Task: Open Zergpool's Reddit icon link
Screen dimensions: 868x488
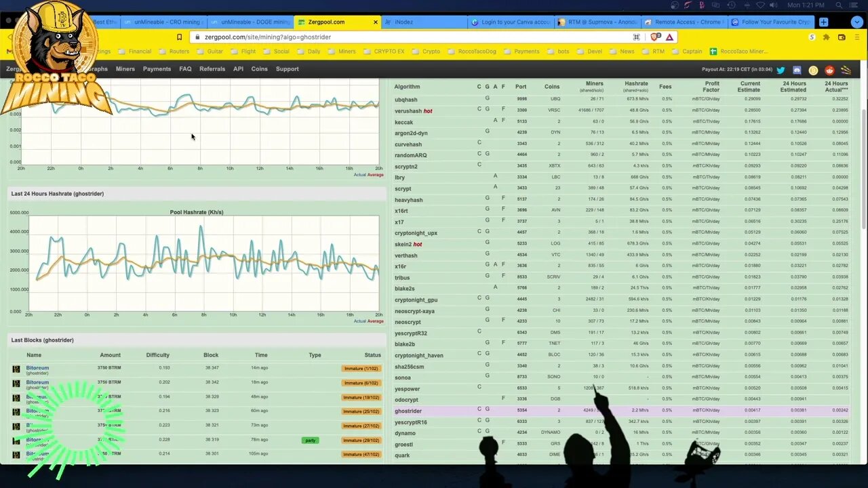Action: 829,70
